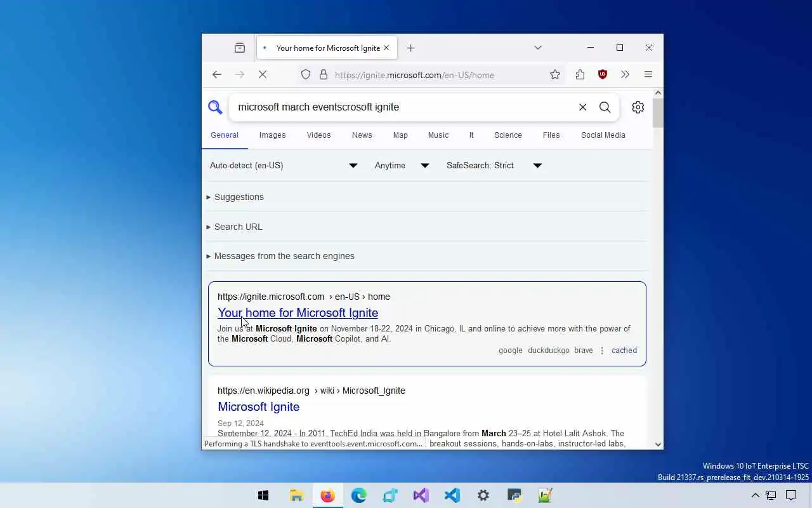This screenshot has height=508, width=812.
Task: Switch to the Videos tab
Action: 318,135
